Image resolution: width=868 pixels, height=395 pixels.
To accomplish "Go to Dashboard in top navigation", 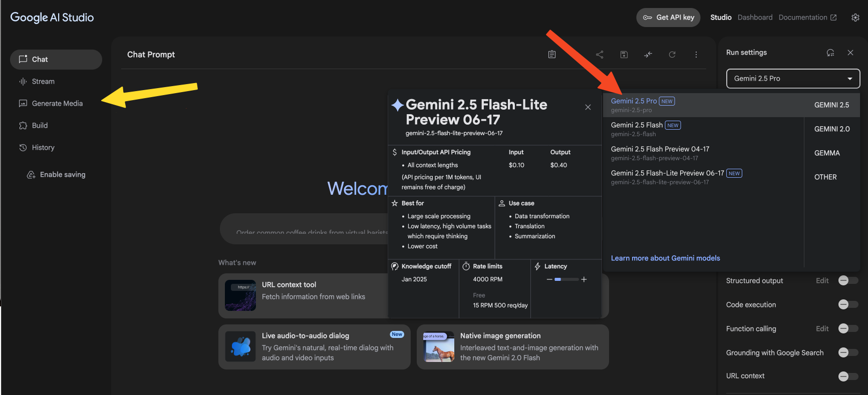I will [x=755, y=18].
